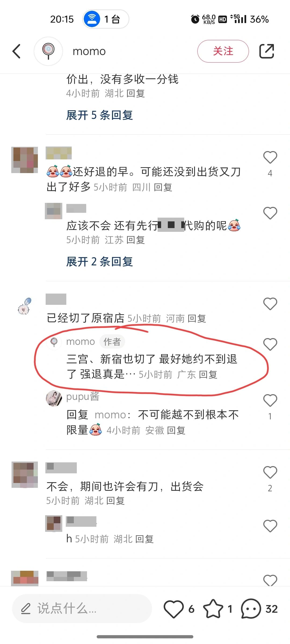Viewport: 290px width, 644px height.
Task: Tap the post like heart showing 6
Action: pos(174,609)
